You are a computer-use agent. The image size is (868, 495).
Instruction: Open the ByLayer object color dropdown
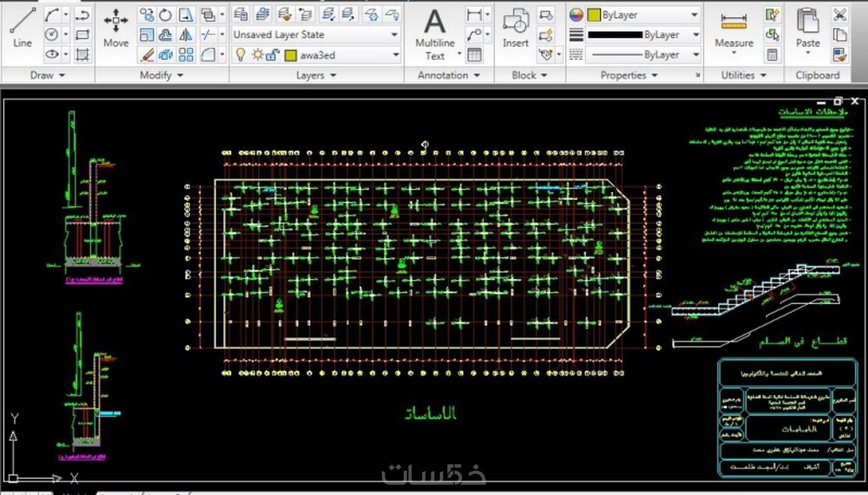(694, 15)
